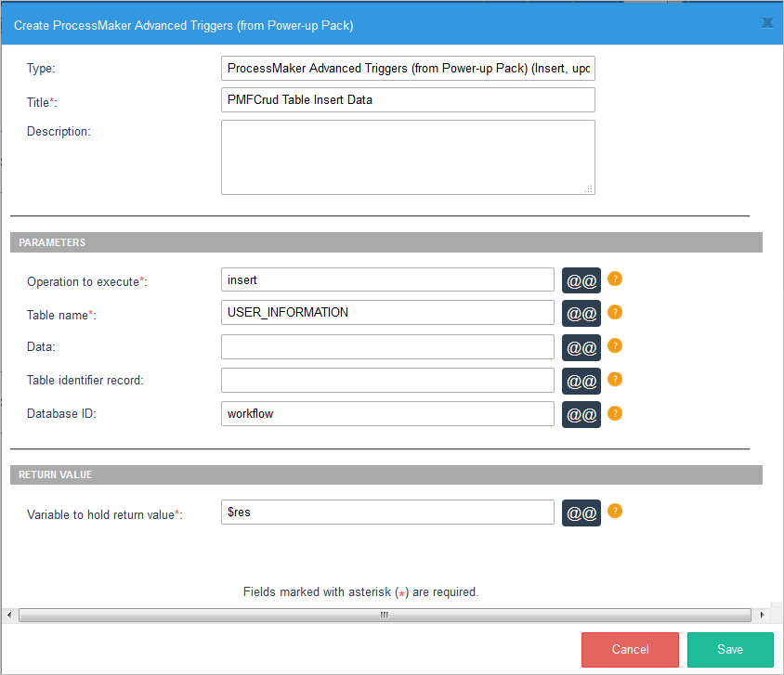Viewport: 784px width, 675px height.
Task: Click the Description resize handle
Action: pyautogui.click(x=589, y=188)
